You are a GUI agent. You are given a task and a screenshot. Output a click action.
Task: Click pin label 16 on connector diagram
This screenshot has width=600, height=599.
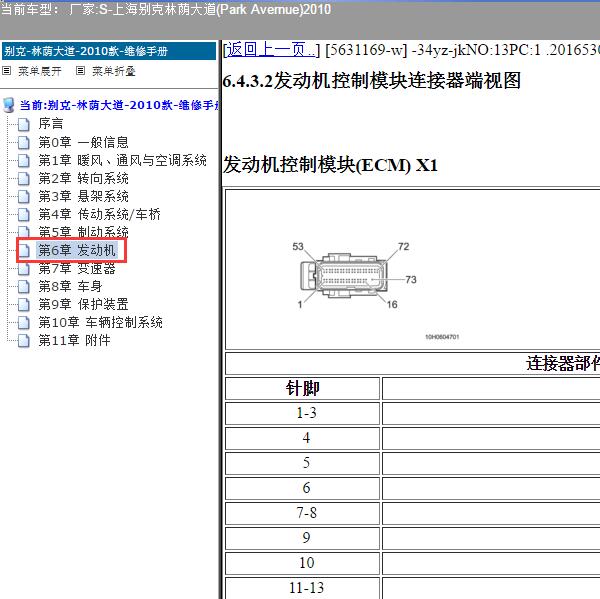[392, 304]
